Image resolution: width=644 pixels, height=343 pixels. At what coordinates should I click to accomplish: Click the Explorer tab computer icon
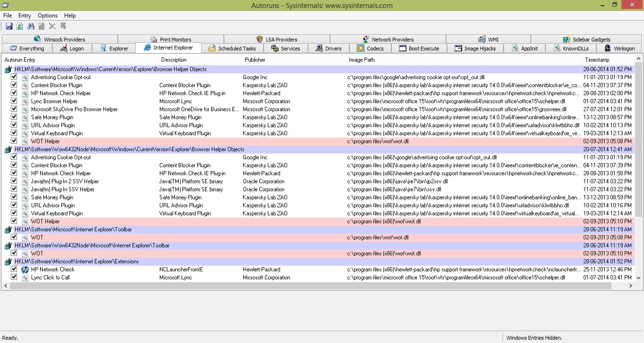[103, 48]
